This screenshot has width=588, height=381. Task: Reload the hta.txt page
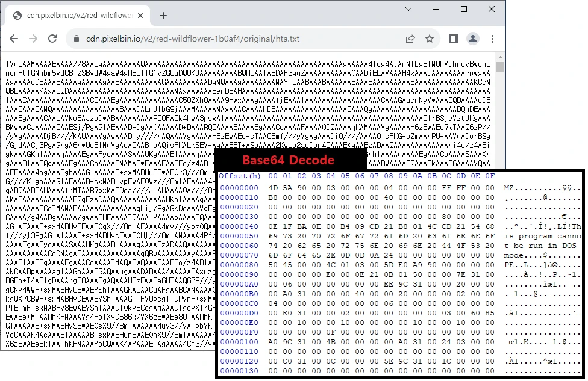(52, 39)
